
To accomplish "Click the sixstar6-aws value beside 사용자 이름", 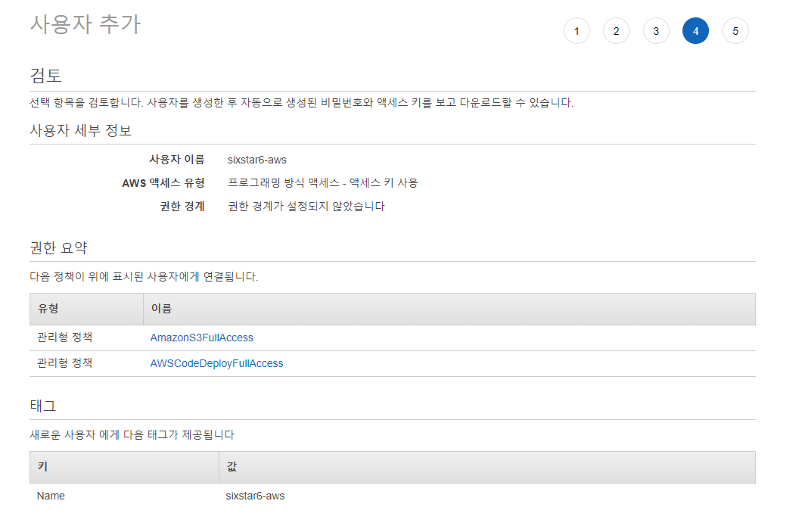I will (x=256, y=160).
